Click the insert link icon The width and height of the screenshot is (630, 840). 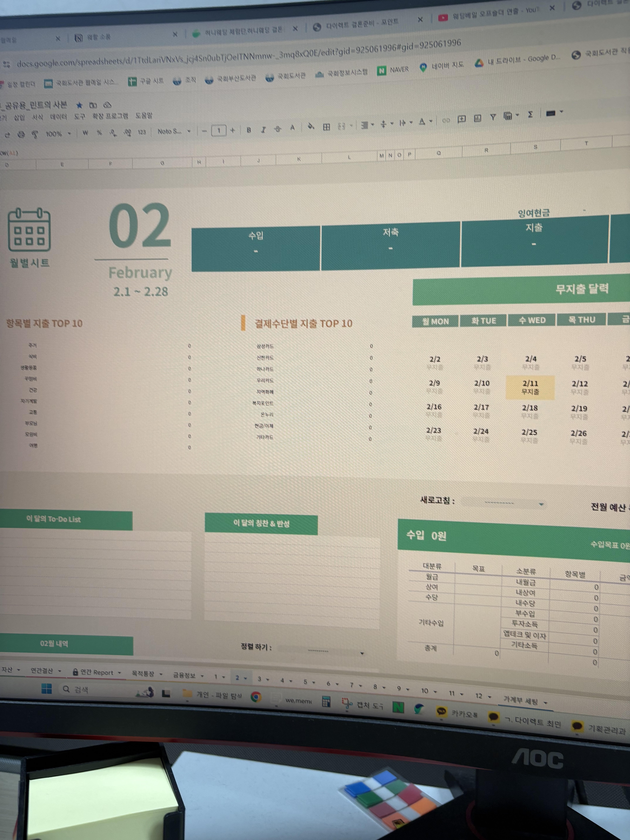446,120
